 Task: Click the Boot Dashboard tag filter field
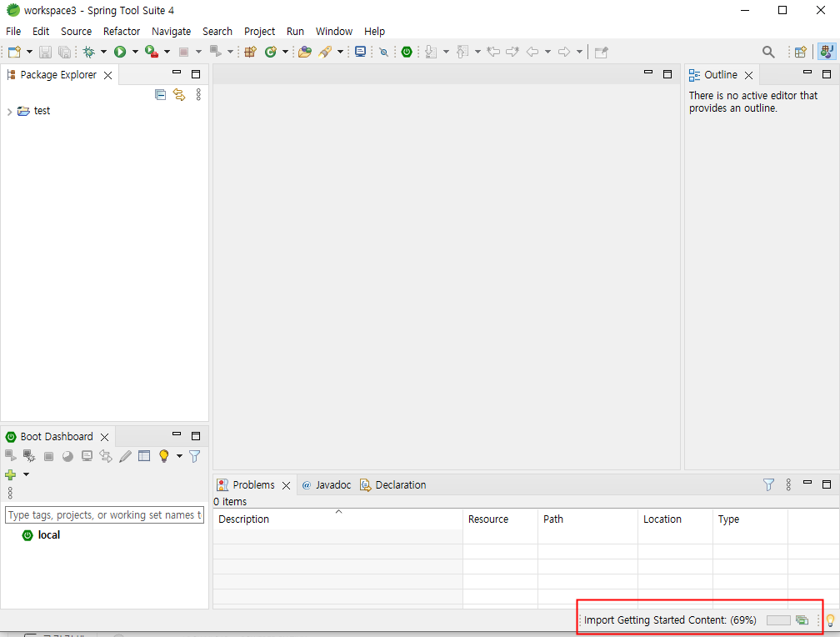coord(104,514)
